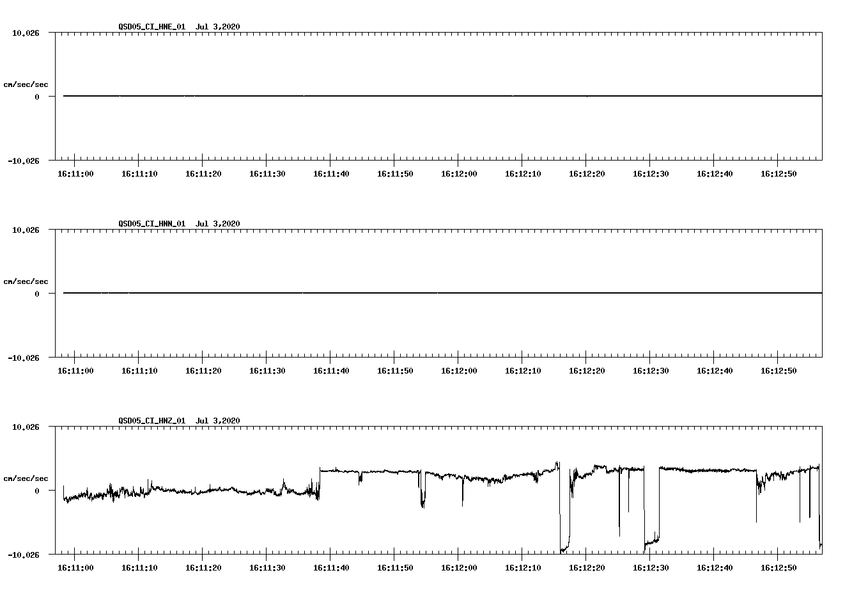Screen dimensions: 868x591
Task: Click -10.026 lower limit on HNZ plot
Action: tap(23, 555)
